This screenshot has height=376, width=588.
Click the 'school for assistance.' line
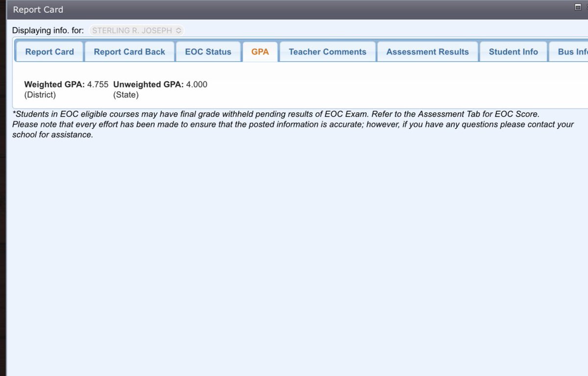52,134
